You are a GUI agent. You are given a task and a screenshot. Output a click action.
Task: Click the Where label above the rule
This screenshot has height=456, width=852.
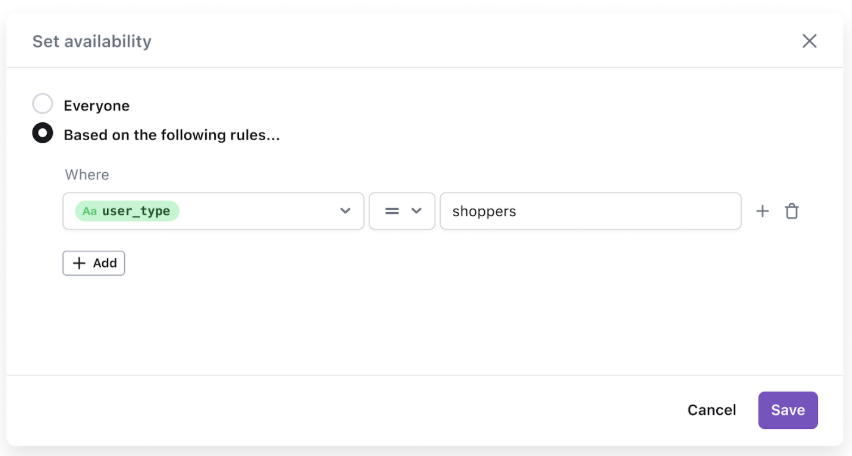[87, 175]
